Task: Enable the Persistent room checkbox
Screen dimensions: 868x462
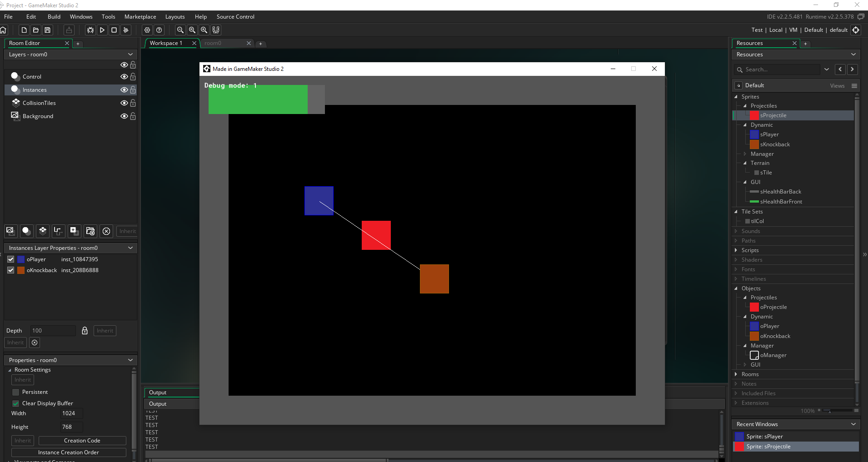Action: (x=16, y=392)
